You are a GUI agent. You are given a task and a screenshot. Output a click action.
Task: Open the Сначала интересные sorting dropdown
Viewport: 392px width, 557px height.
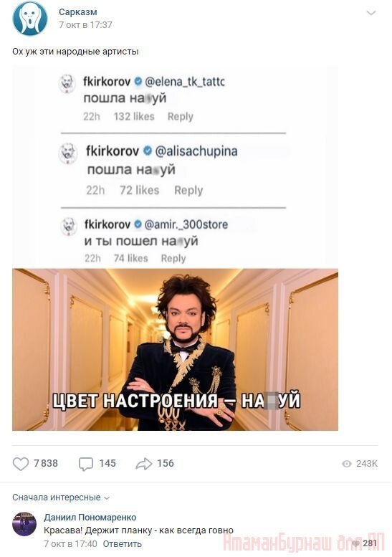click(x=61, y=498)
